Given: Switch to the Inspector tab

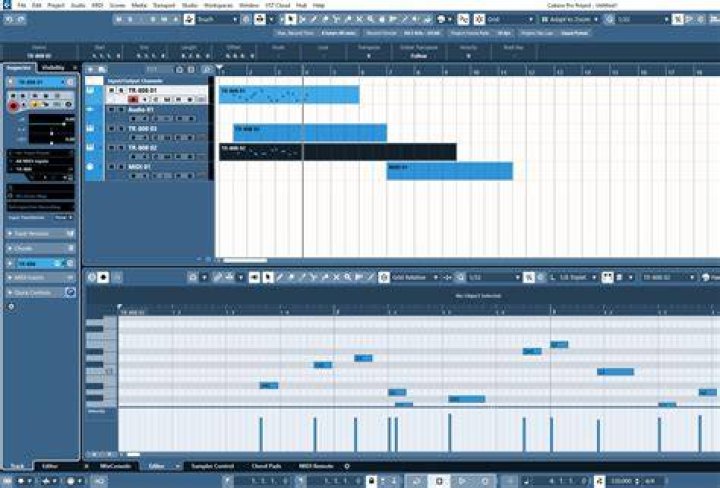Looking at the screenshot, I should (18, 68).
